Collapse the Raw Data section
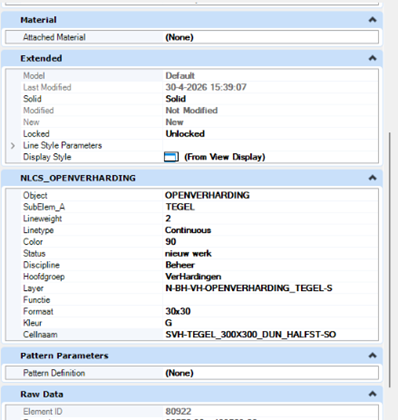The height and width of the screenshot is (420, 398). pos(372,394)
